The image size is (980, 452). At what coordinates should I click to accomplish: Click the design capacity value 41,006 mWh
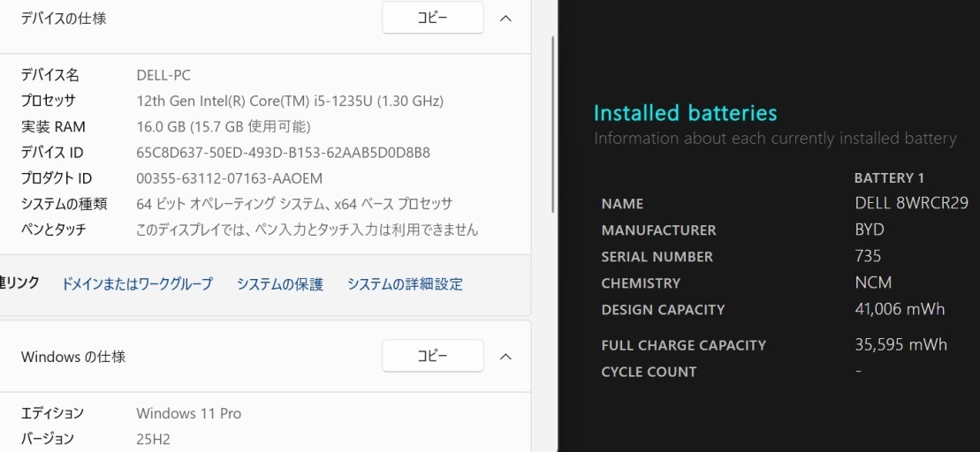click(900, 309)
